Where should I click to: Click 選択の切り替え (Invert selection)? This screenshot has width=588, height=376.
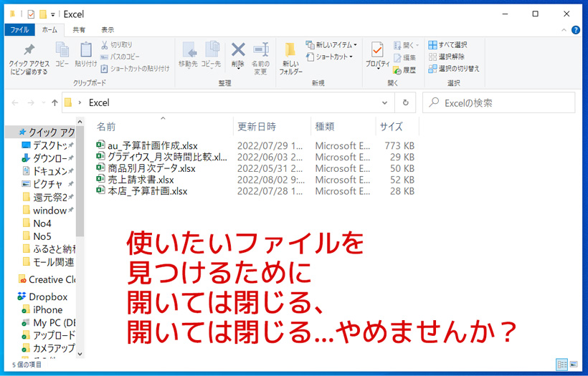454,69
